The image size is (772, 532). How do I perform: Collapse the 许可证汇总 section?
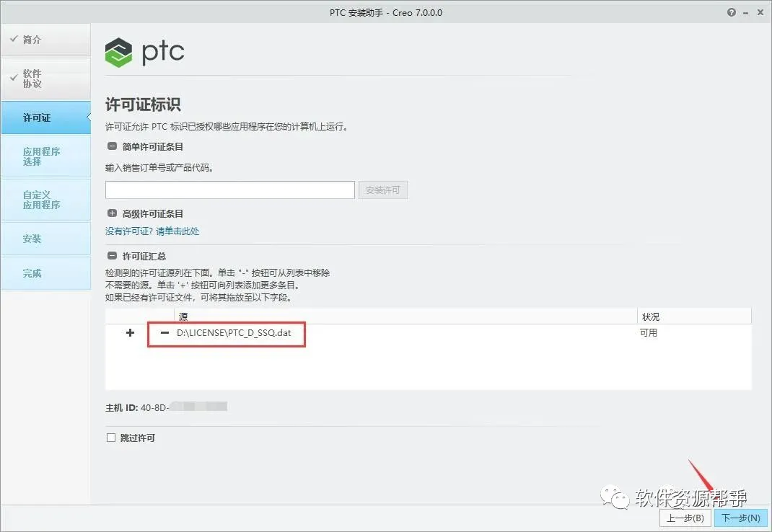112,256
